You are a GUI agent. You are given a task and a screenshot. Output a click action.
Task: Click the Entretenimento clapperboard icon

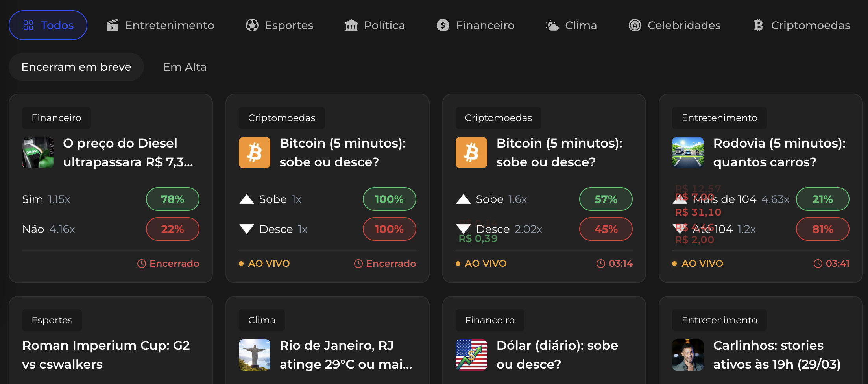pos(113,25)
